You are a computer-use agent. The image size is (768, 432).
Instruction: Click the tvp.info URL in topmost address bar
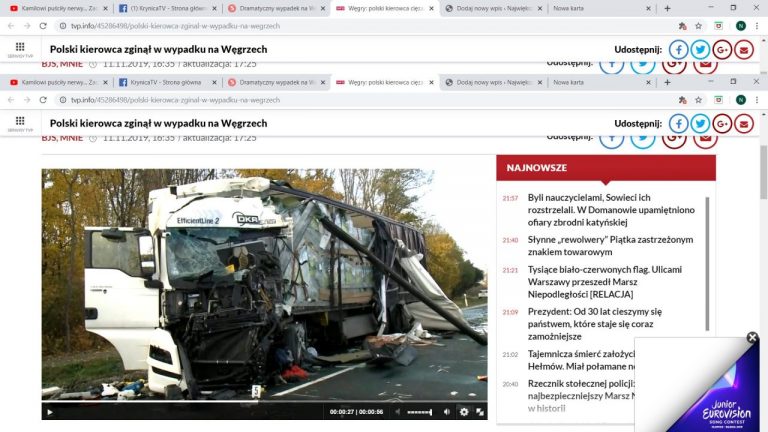(x=175, y=26)
